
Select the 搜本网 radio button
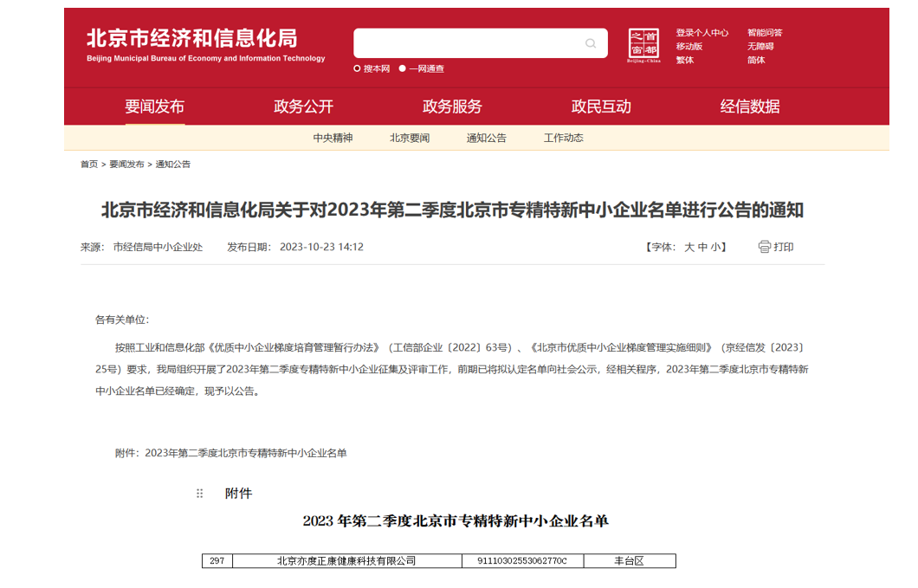pyautogui.click(x=357, y=68)
